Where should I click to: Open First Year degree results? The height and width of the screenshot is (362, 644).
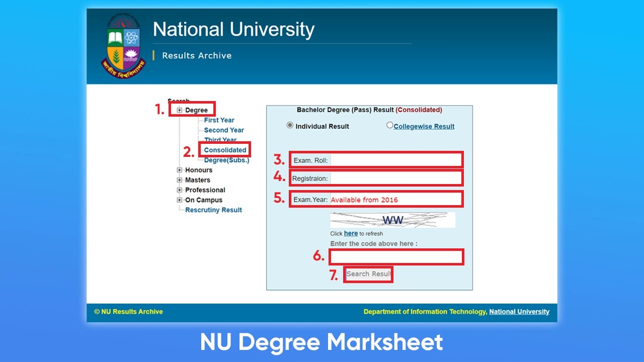[x=219, y=120]
